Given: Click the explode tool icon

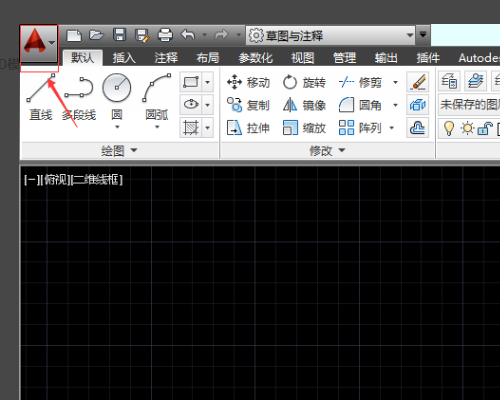Looking at the screenshot, I should point(417,105).
